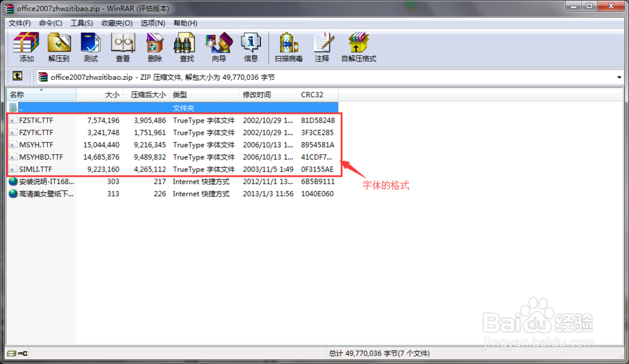Click the status bar key icon
629x364 pixels.
23,353
